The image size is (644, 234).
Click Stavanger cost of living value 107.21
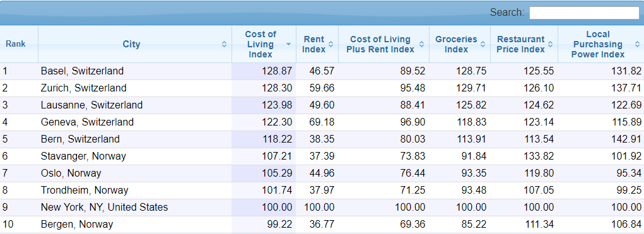click(277, 156)
